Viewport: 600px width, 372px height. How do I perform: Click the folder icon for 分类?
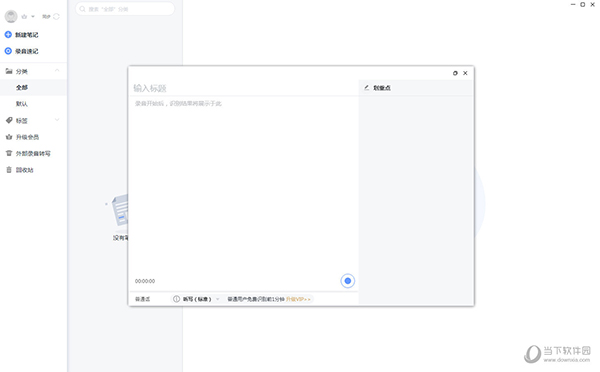(x=9, y=71)
